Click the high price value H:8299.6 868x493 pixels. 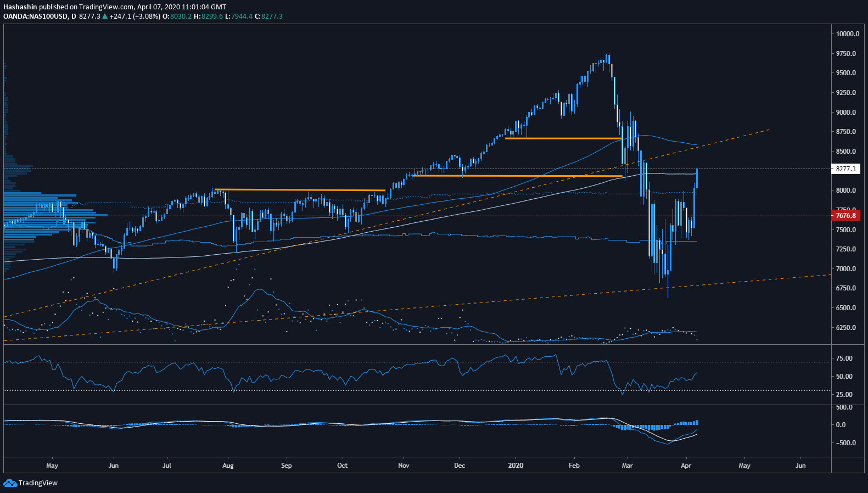point(209,16)
